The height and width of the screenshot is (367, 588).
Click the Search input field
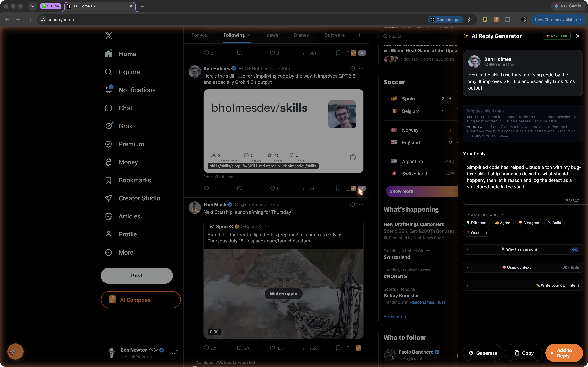[418, 36]
